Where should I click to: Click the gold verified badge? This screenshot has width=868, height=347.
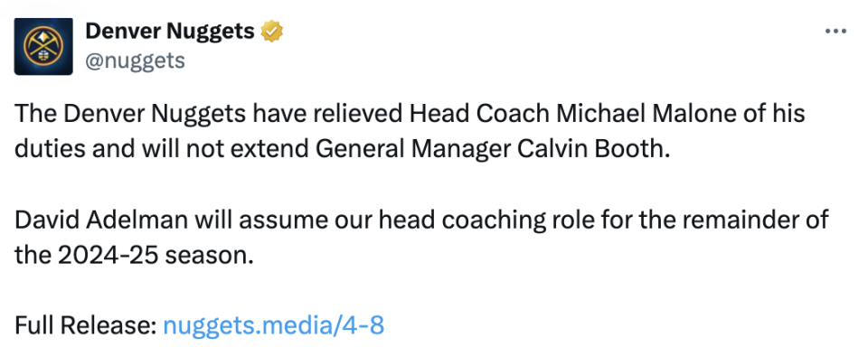(272, 32)
